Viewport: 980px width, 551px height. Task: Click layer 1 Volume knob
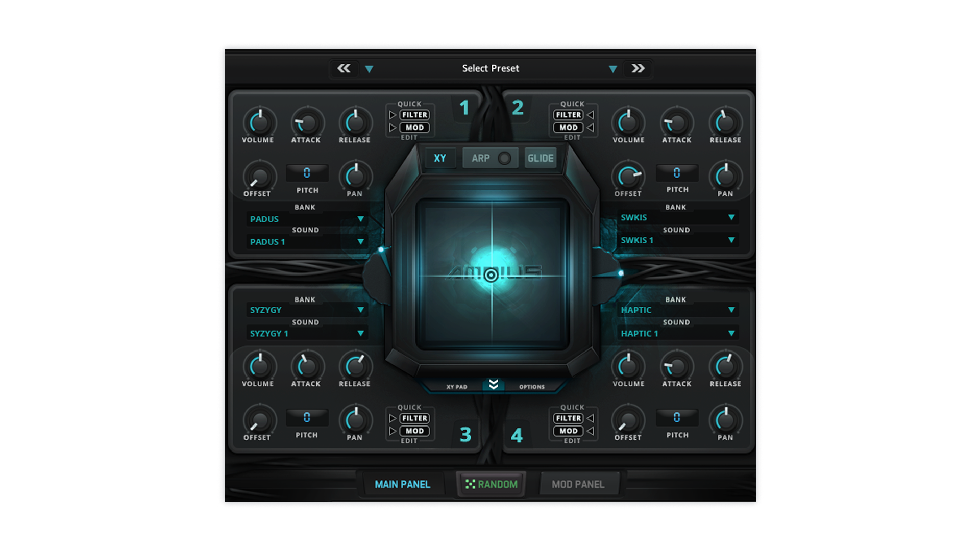[x=259, y=123]
